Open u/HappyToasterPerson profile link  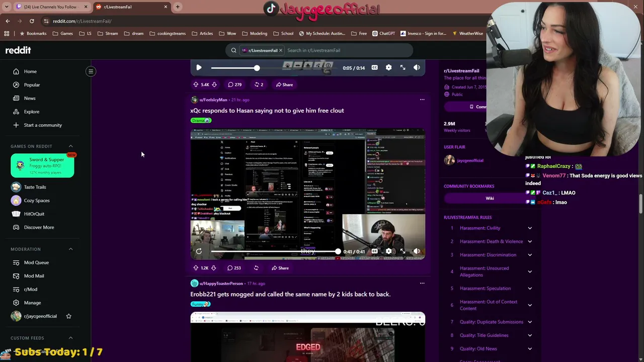tap(221, 284)
